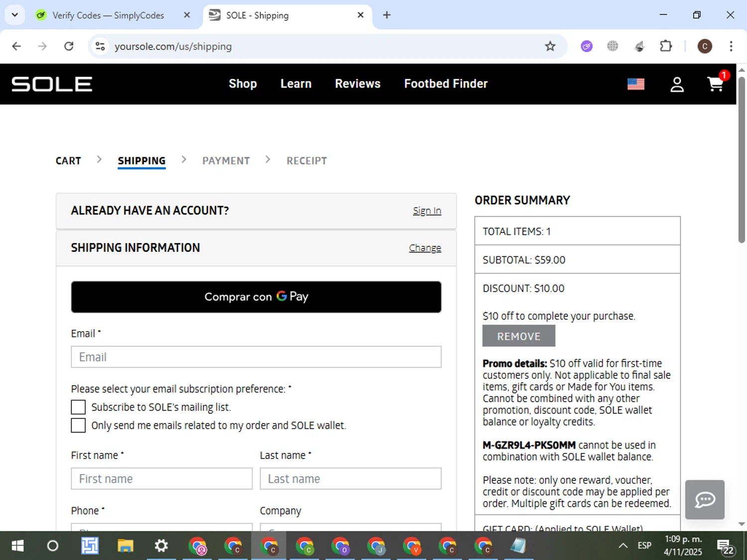Screen dimensions: 747x560
Task: Open the notepad app on taskbar
Action: click(x=518, y=546)
